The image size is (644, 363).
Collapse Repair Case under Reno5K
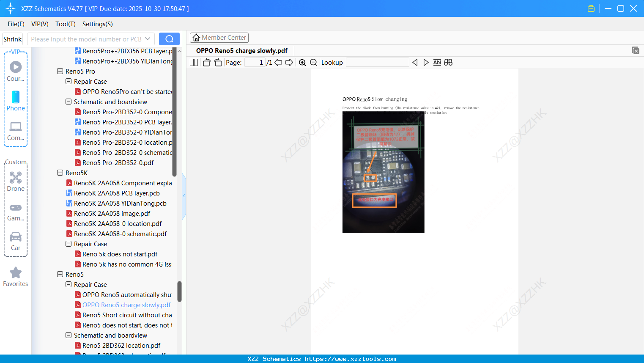[69, 244]
